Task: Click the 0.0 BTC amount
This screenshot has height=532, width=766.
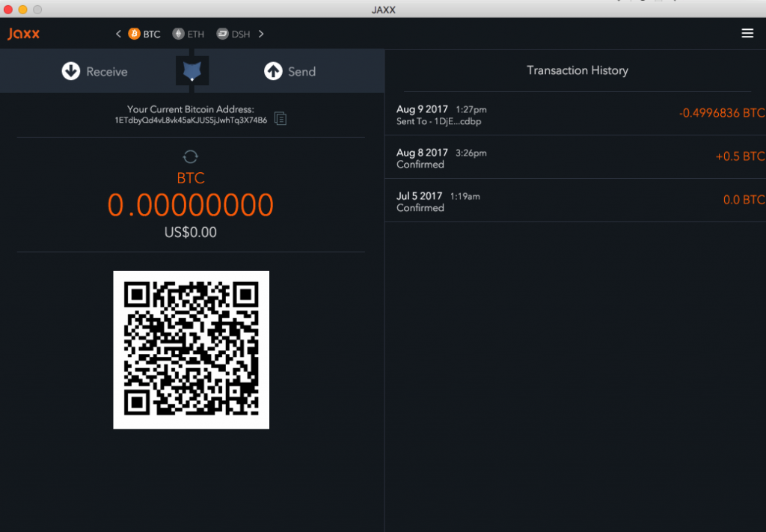Action: [x=744, y=200]
